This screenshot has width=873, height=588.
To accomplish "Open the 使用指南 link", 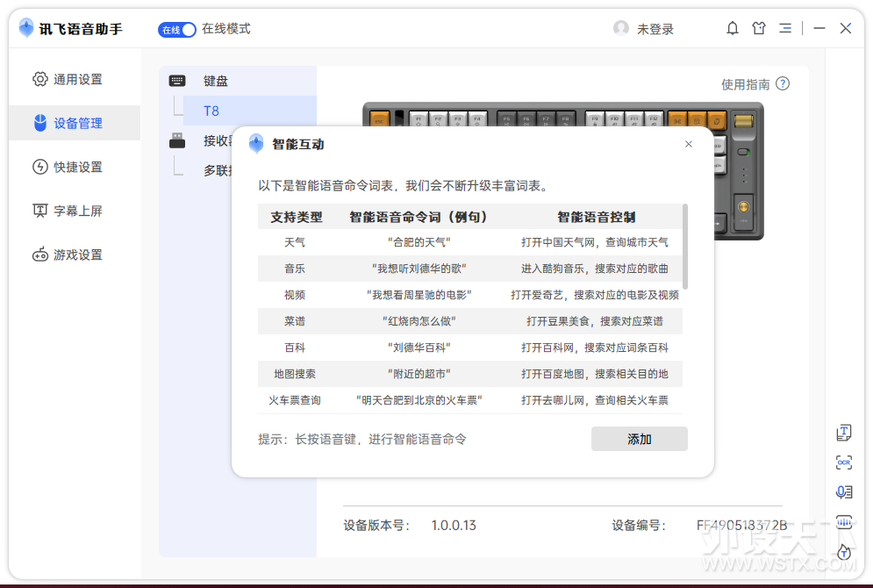I will click(x=746, y=84).
